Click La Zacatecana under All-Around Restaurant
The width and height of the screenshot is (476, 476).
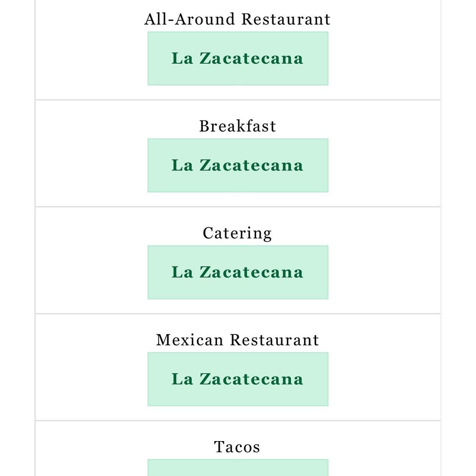pos(238,58)
